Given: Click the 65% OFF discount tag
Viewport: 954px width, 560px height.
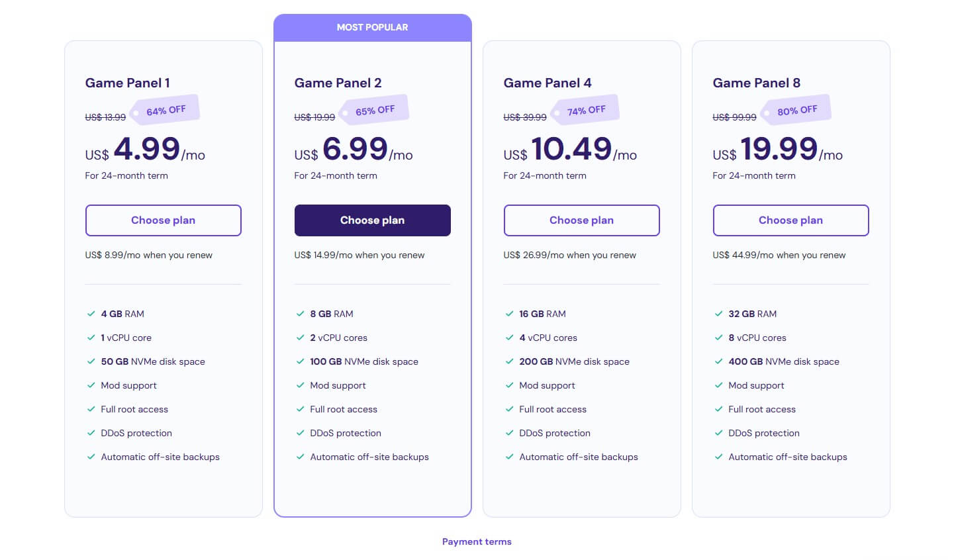Looking at the screenshot, I should coord(374,111).
